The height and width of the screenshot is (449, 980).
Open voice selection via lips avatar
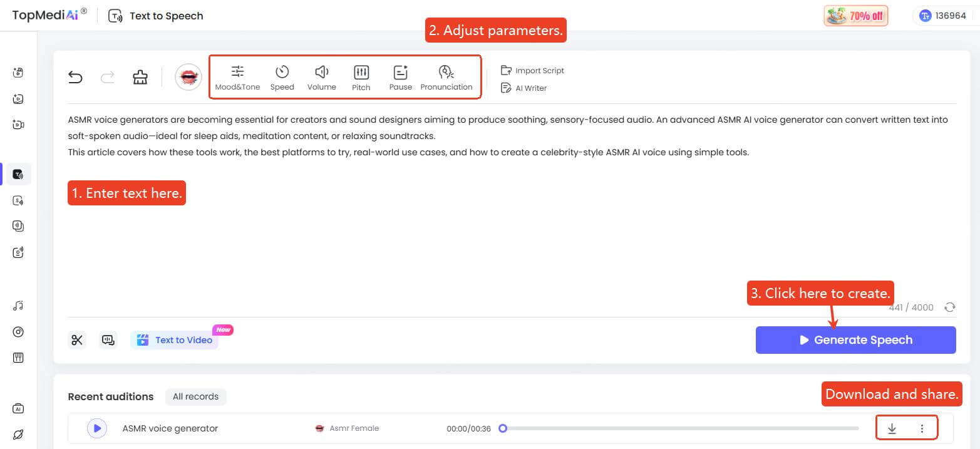[x=188, y=77]
